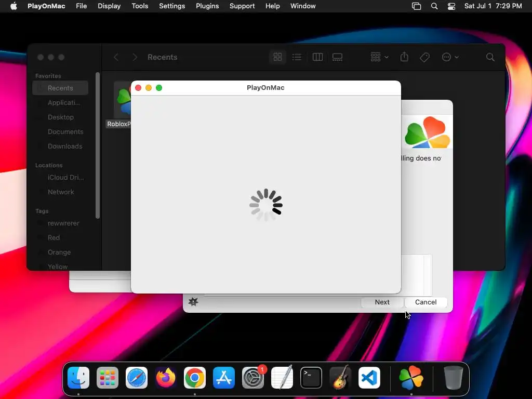Click Cancel in the installer wizard
The width and height of the screenshot is (532, 399).
tap(426, 302)
